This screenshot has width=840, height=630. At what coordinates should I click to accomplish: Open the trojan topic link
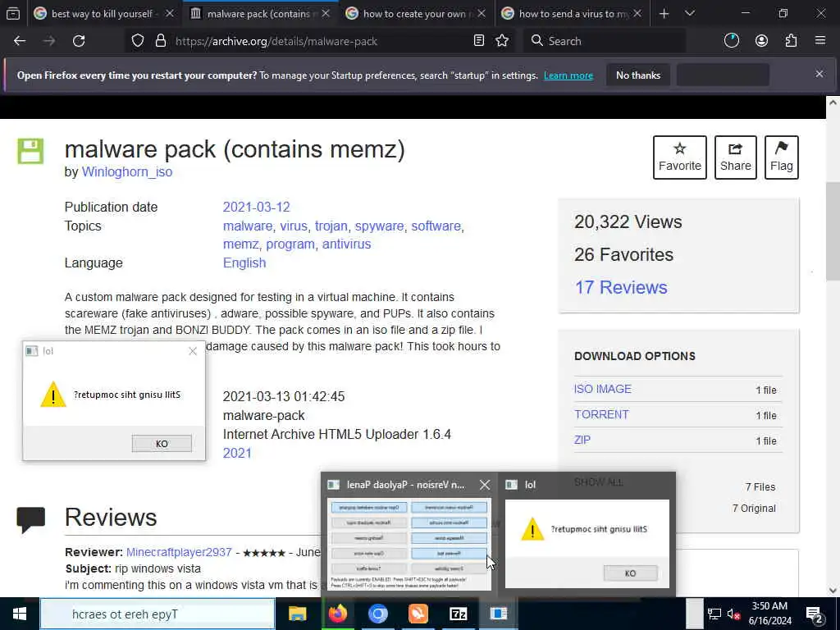331,226
